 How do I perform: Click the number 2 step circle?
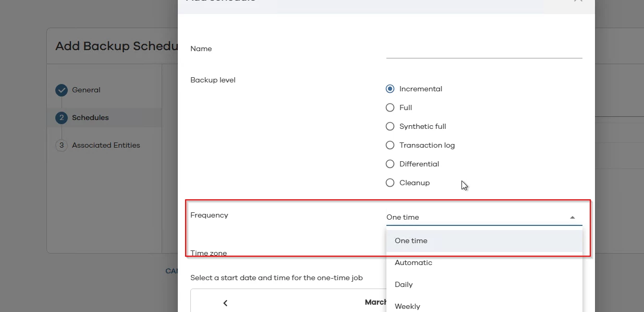[62, 118]
